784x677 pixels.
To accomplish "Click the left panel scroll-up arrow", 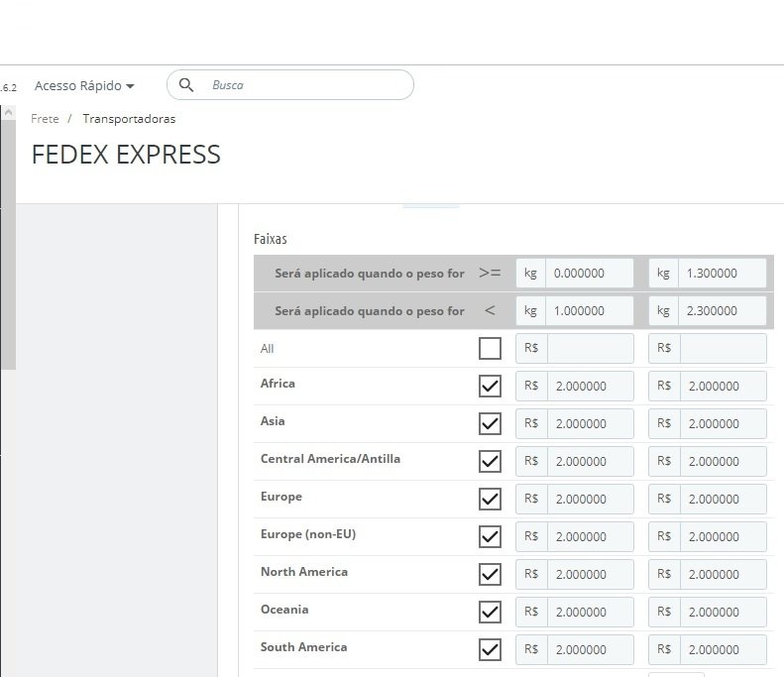I will 8,112.
